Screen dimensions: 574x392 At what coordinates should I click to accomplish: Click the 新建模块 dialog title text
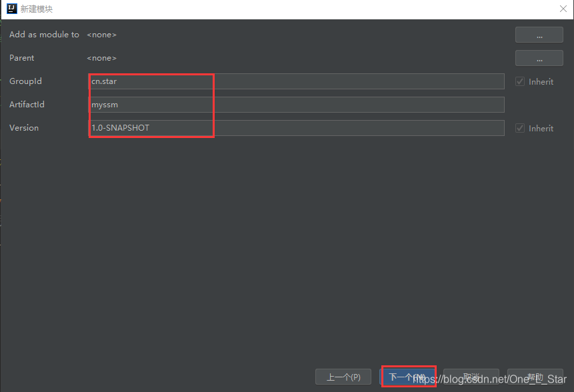[x=37, y=9]
